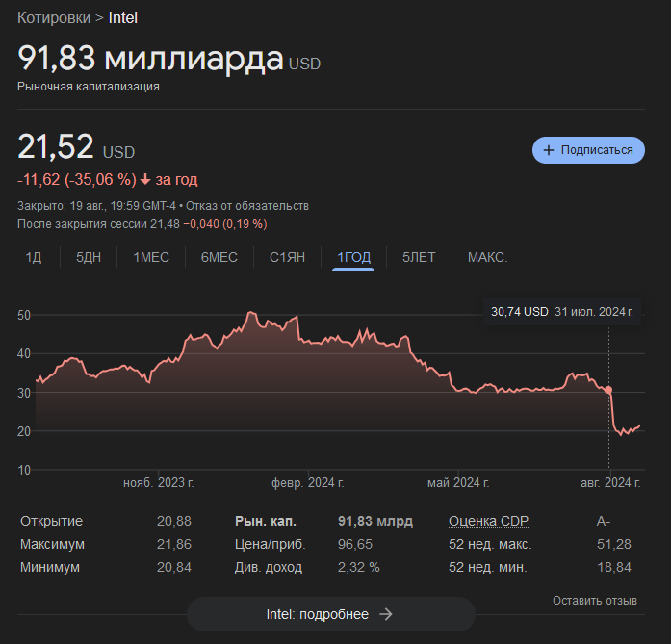Click the arrow icon in Intel: подробнее
This screenshot has height=644, width=671.
tap(386, 614)
